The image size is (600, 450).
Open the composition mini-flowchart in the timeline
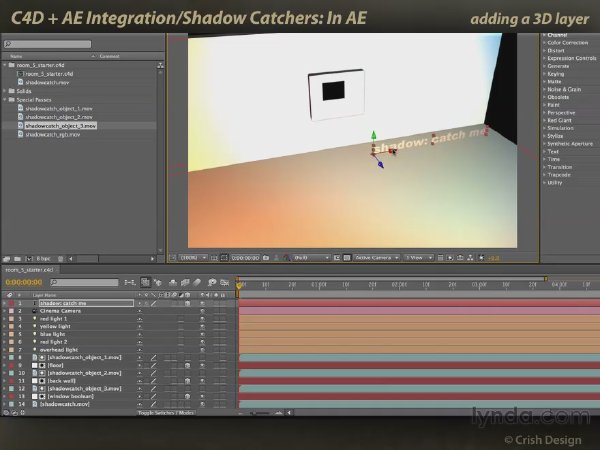point(130,283)
